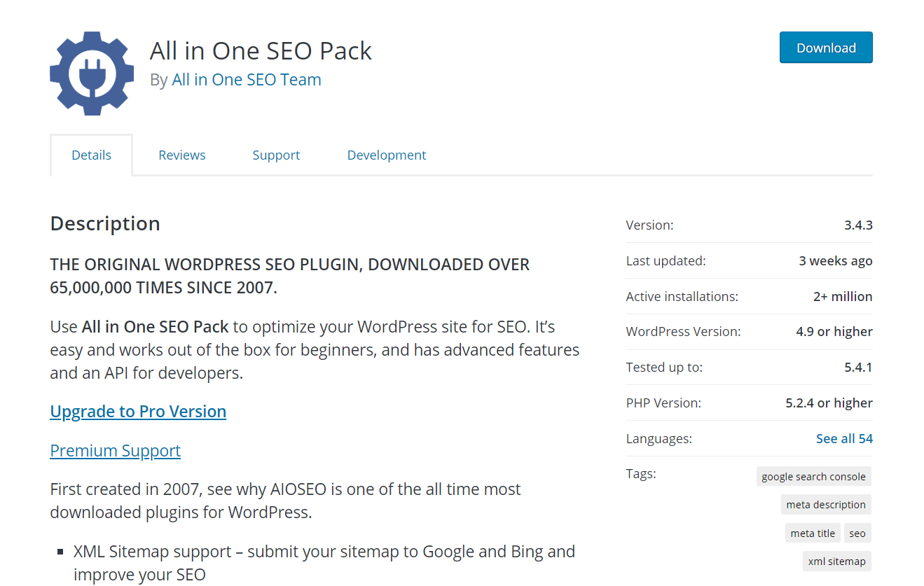Viewport: 924px width, 586px height.
Task: Switch to the Reviews tab
Action: tap(182, 155)
